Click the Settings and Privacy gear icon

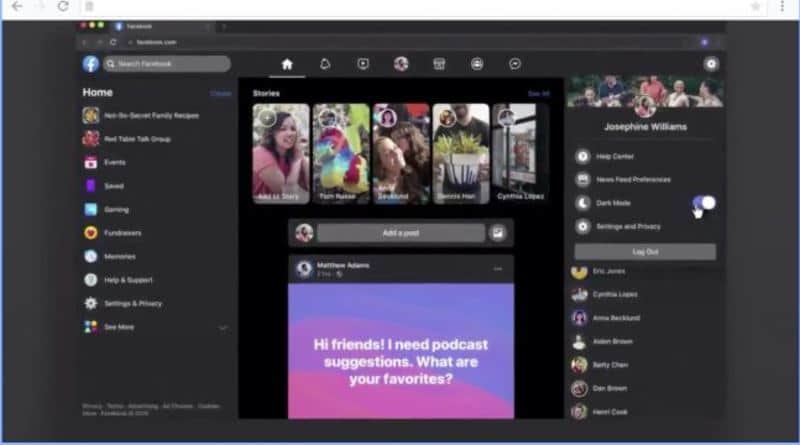(583, 227)
